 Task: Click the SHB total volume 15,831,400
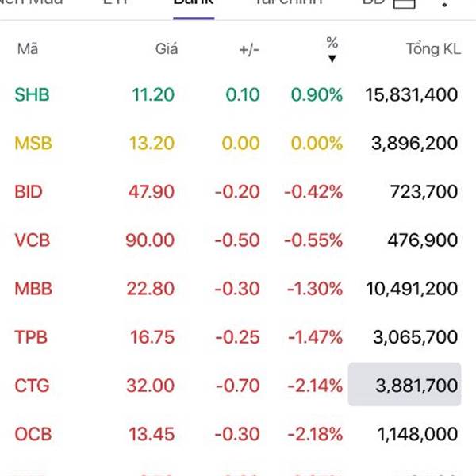point(412,94)
